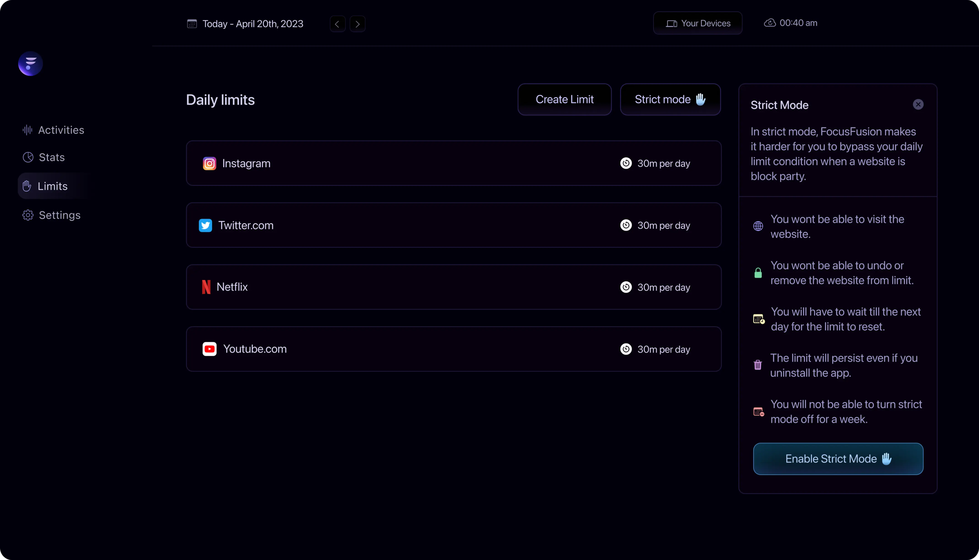Click text about strict mode off for a week

(x=846, y=412)
